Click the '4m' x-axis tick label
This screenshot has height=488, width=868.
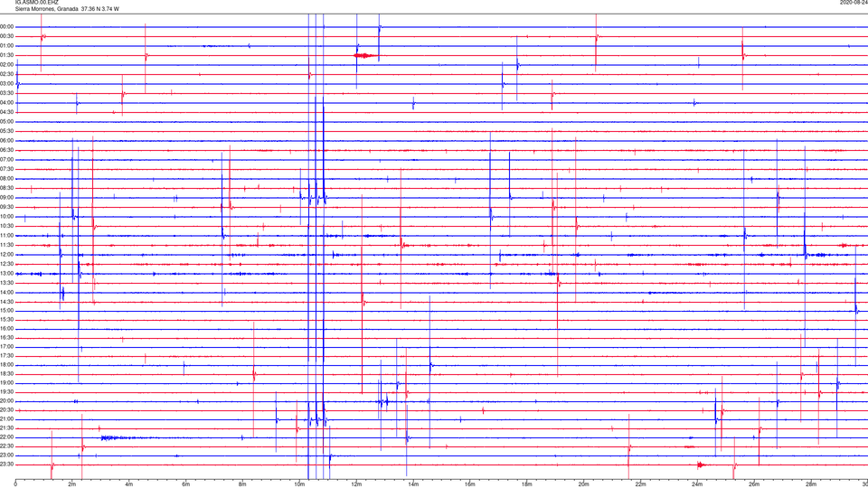point(129,484)
